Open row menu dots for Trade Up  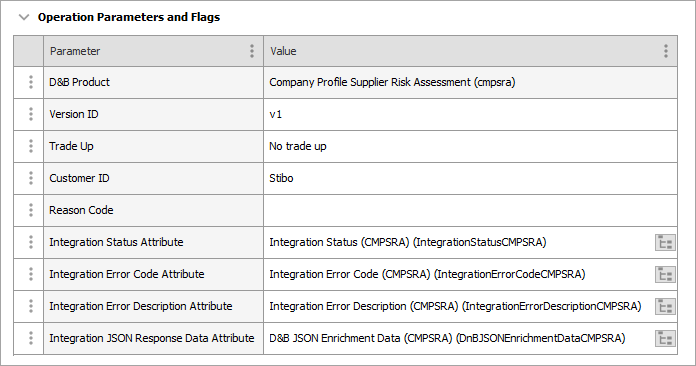[x=31, y=146]
